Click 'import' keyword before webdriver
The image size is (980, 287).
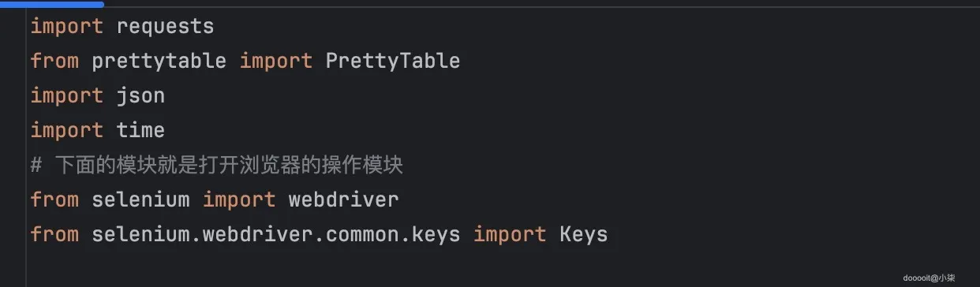coord(239,199)
